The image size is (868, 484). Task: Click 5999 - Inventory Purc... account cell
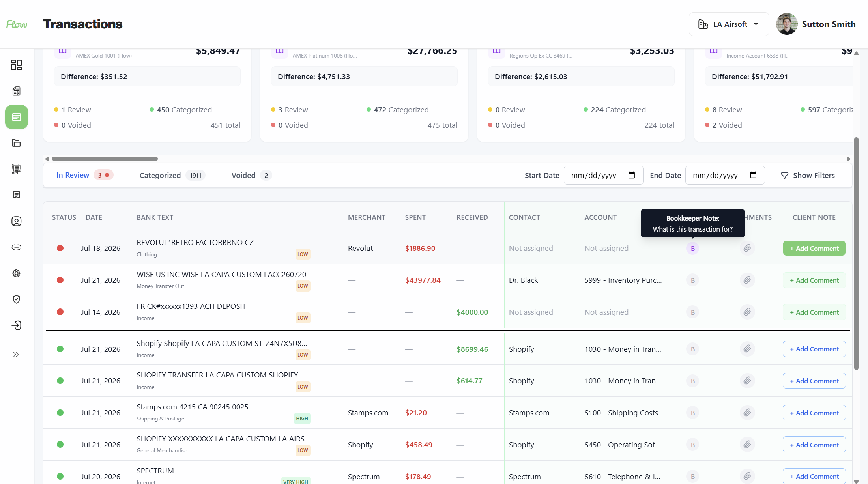point(623,280)
